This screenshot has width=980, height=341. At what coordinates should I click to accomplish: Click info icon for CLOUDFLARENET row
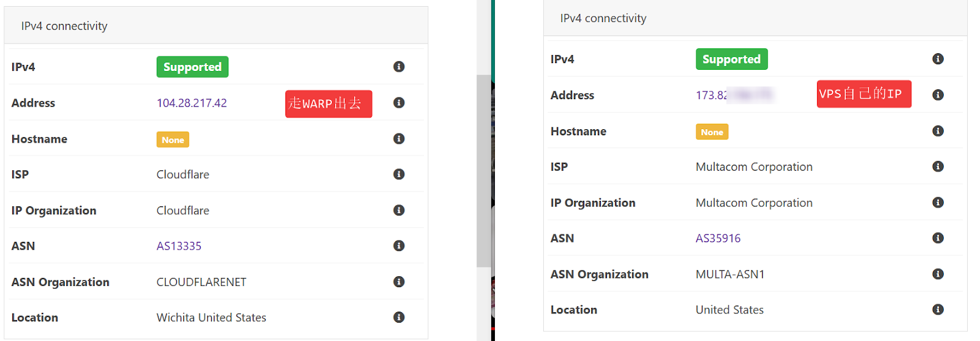tap(399, 282)
